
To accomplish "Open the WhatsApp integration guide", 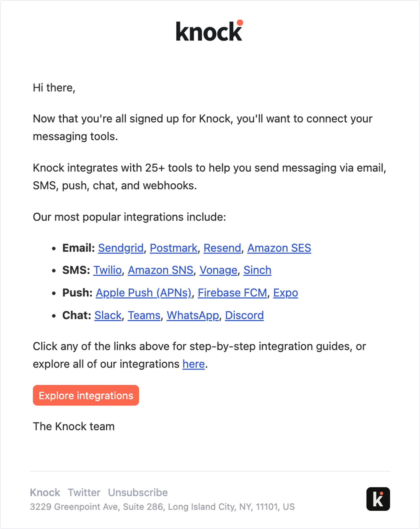I will (193, 315).
